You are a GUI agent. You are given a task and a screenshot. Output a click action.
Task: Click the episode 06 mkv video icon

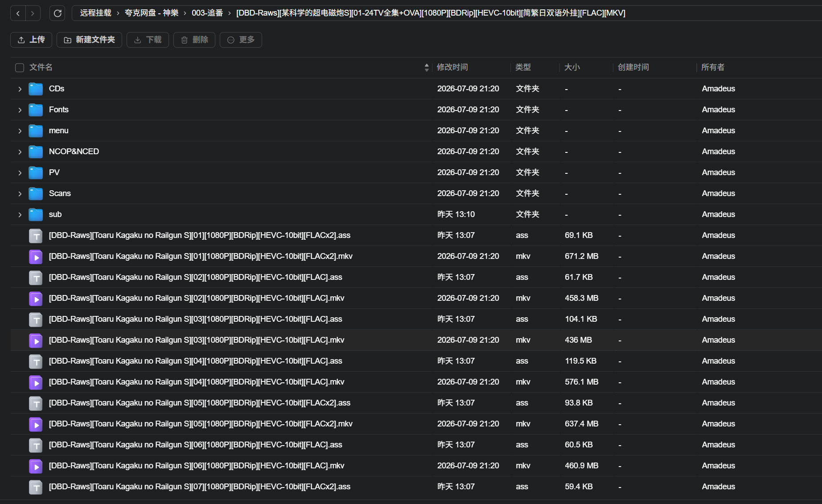36,466
